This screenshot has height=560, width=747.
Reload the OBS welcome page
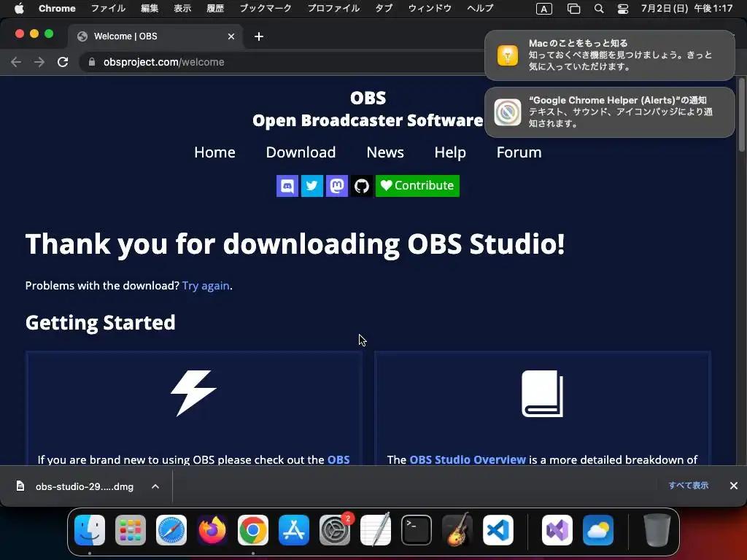point(63,62)
